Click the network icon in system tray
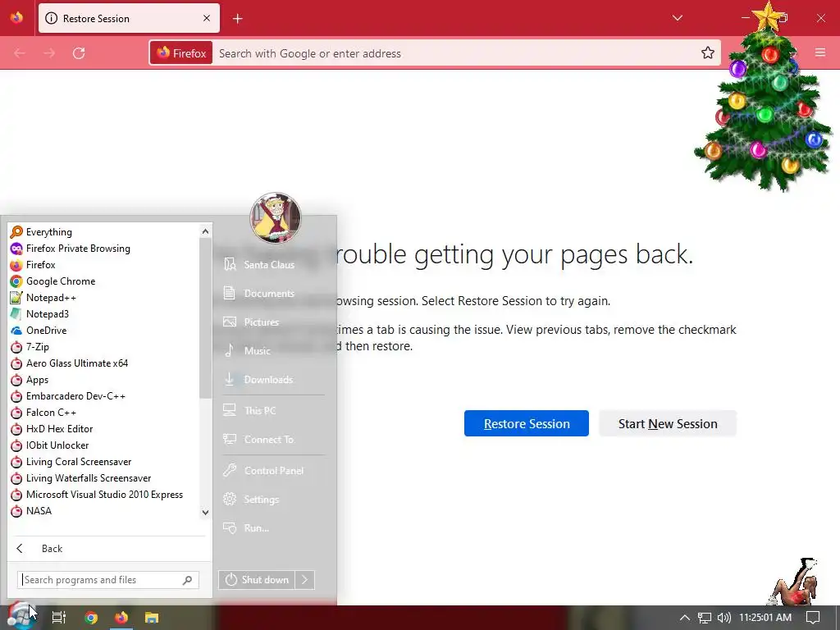The width and height of the screenshot is (840, 630). [705, 618]
